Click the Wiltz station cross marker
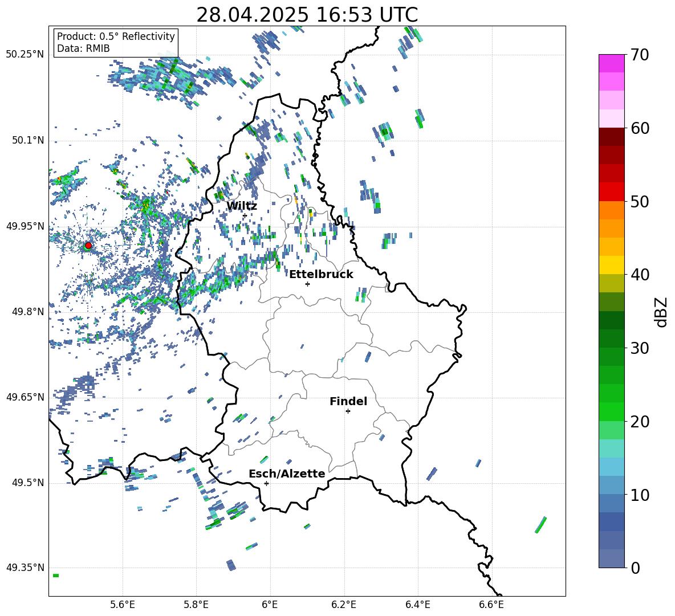The height and width of the screenshot is (616, 675). point(245,215)
